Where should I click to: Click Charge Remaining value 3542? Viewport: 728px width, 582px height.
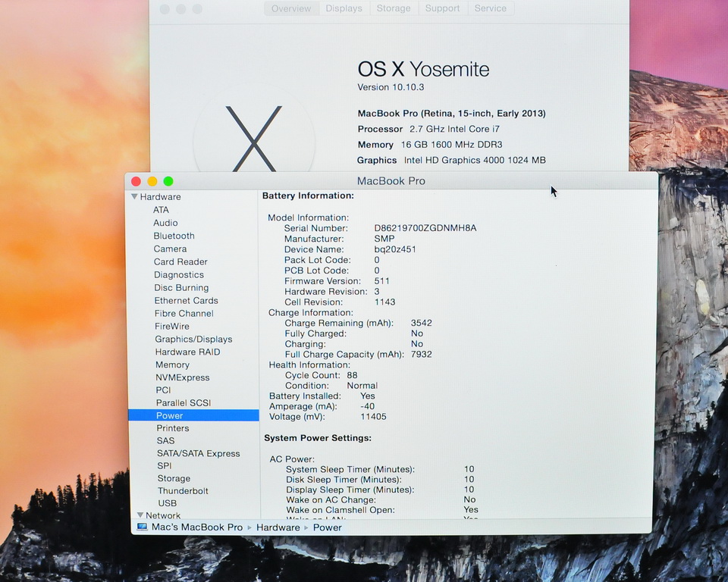point(422,323)
